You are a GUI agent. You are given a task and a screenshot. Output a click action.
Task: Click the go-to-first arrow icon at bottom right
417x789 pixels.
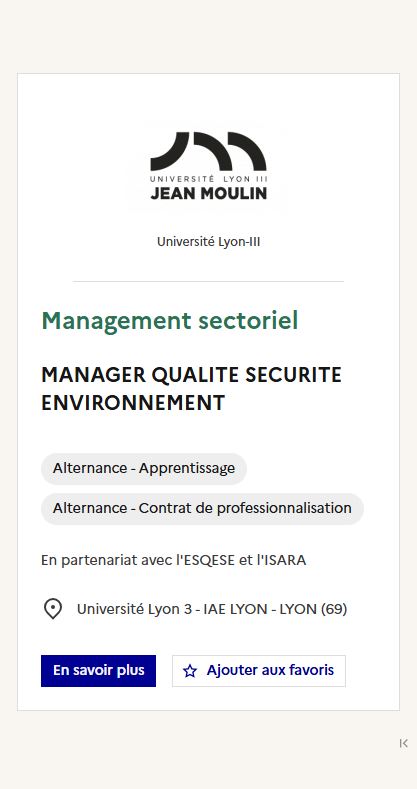tap(403, 743)
